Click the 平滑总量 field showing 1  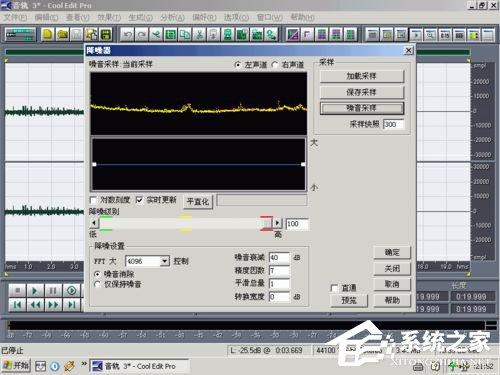pyautogui.click(x=279, y=284)
